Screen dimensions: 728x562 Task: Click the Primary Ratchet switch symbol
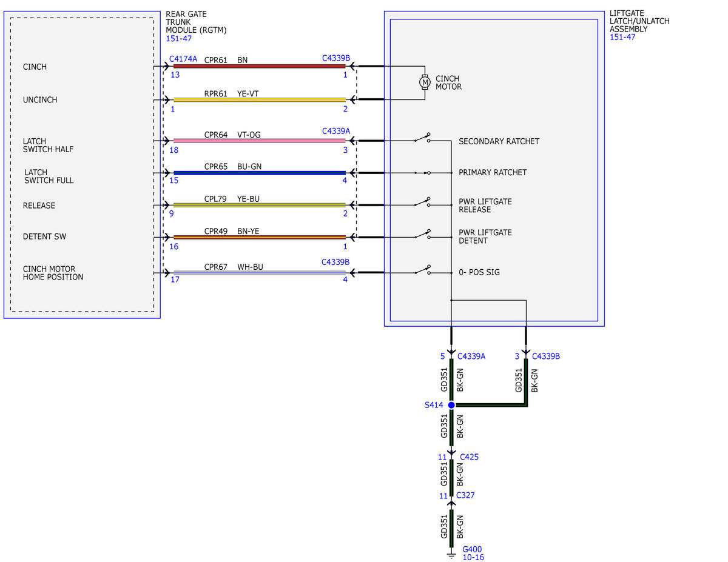point(423,173)
